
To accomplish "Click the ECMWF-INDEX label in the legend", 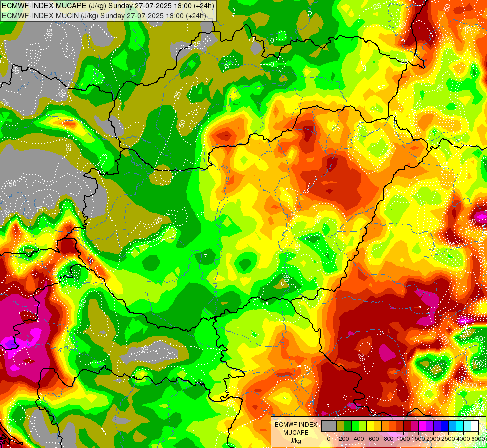I will [x=296, y=425].
